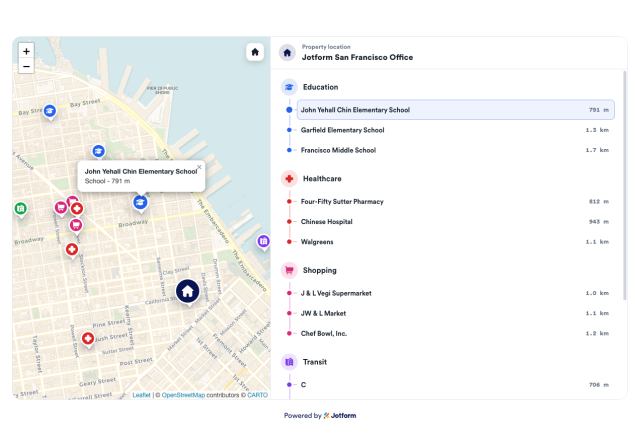Click the Shopping section heading
640x433 pixels.
coord(320,271)
